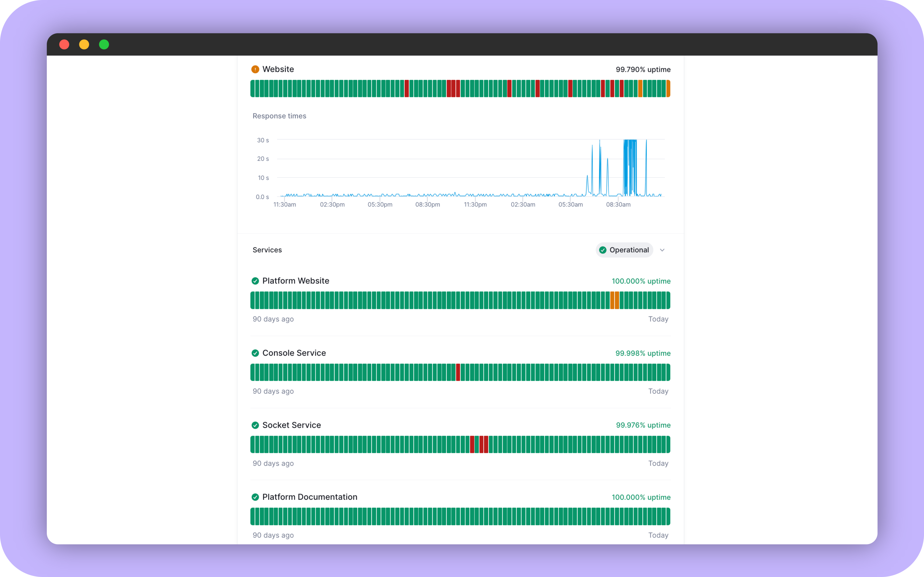Click the last orange bar in Website uptime
Screen dimensions: 924x577
(x=668, y=89)
